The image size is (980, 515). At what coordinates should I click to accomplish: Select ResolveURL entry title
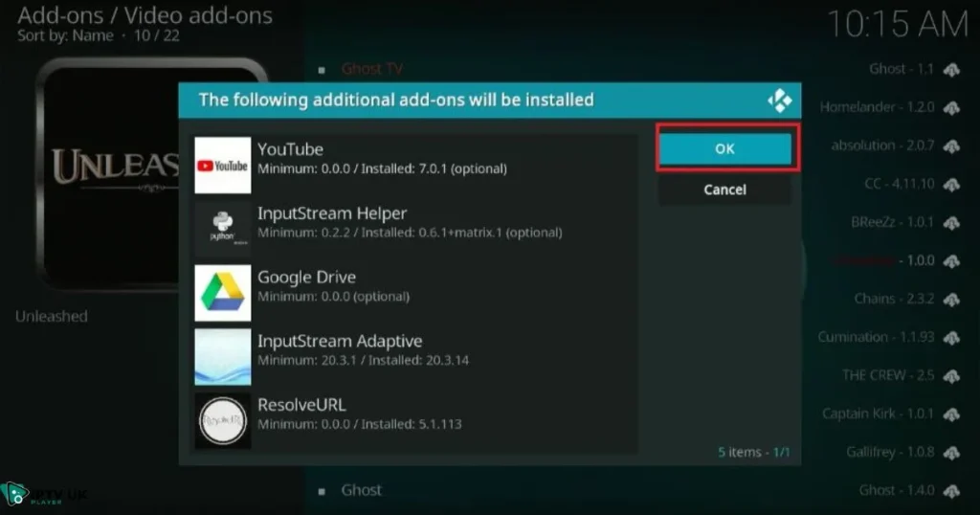point(301,404)
